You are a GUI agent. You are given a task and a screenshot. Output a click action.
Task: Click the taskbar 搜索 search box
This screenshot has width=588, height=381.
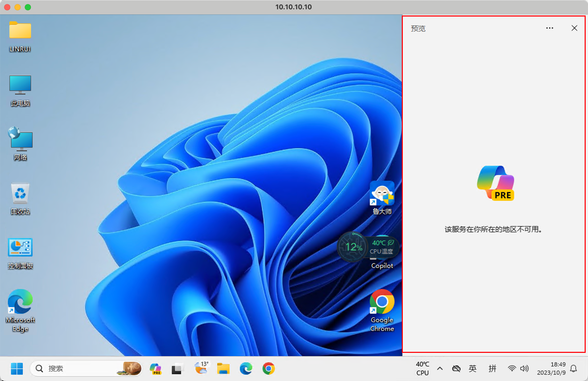click(86, 368)
